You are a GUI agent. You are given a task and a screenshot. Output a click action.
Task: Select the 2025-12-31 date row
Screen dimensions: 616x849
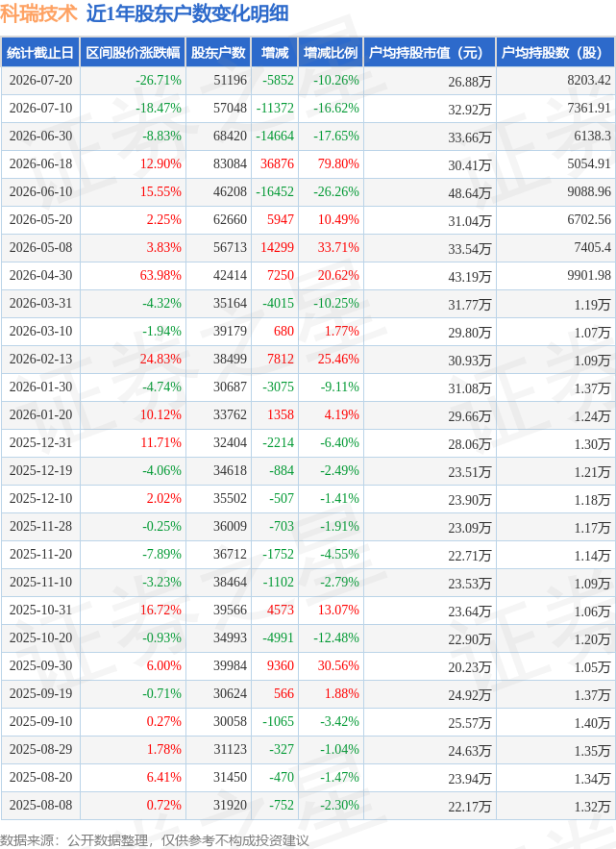coord(308,443)
